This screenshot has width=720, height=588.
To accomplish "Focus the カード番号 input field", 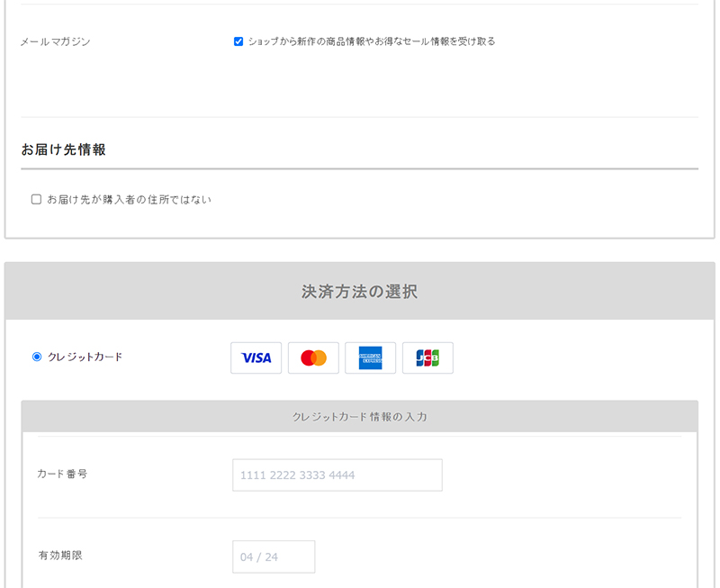I will click(x=337, y=475).
